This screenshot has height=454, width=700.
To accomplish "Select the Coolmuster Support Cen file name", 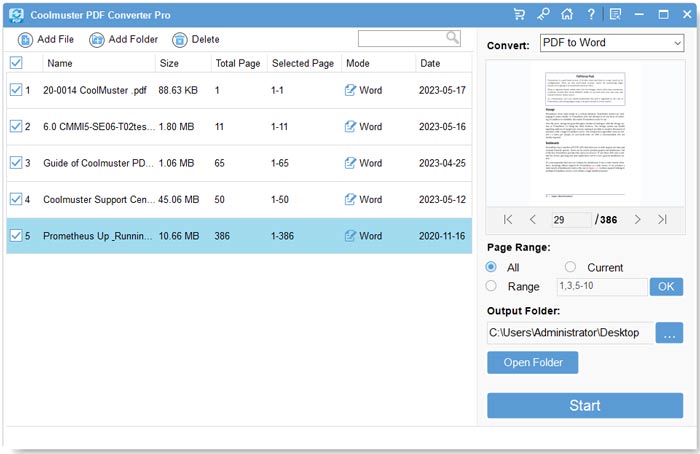I will point(99,200).
